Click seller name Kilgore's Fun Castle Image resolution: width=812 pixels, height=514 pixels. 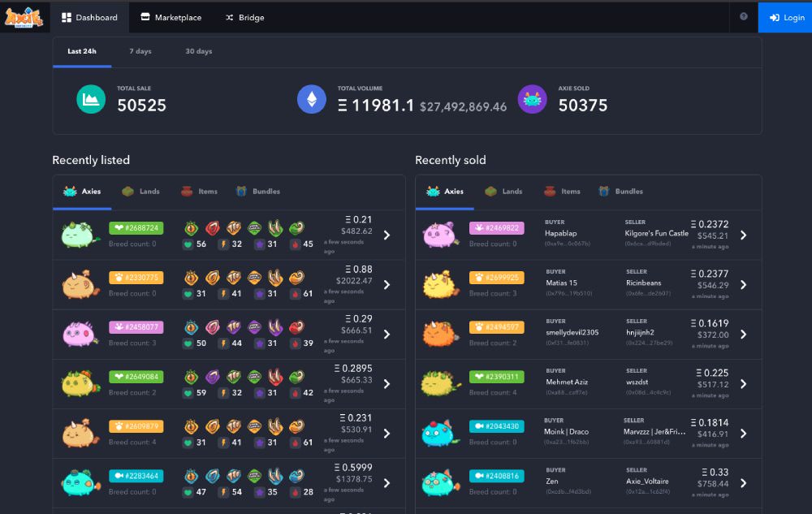[657, 233]
